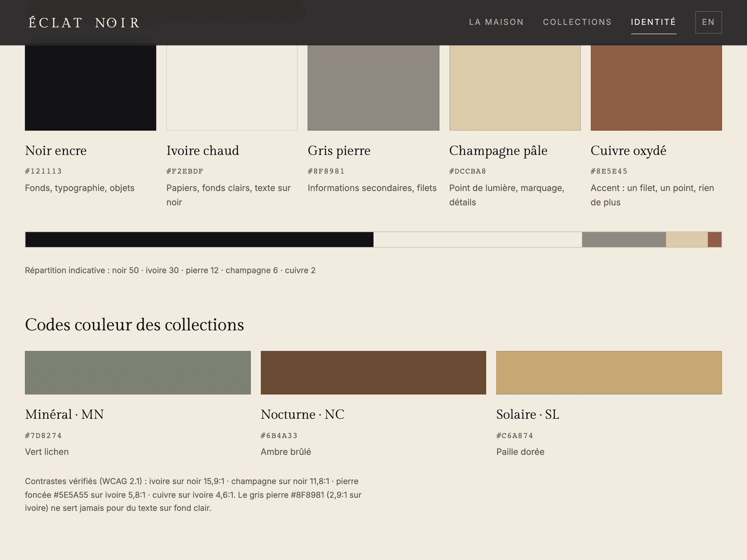Screen dimensions: 747x560
Task: Click hex code #F2EBDF
Action: coord(185,171)
